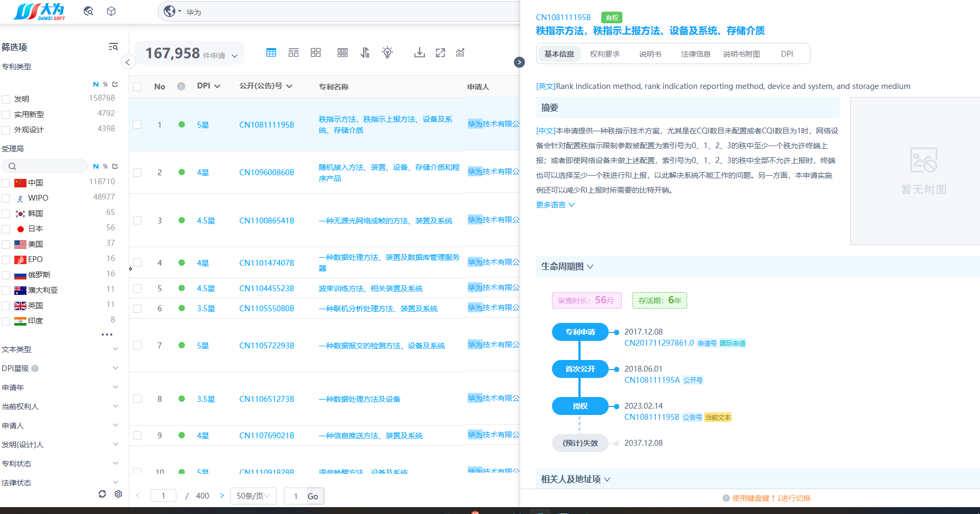Open title 一种数据处理方法及设备
Viewport: 980px width, 514px height.
[360, 399]
